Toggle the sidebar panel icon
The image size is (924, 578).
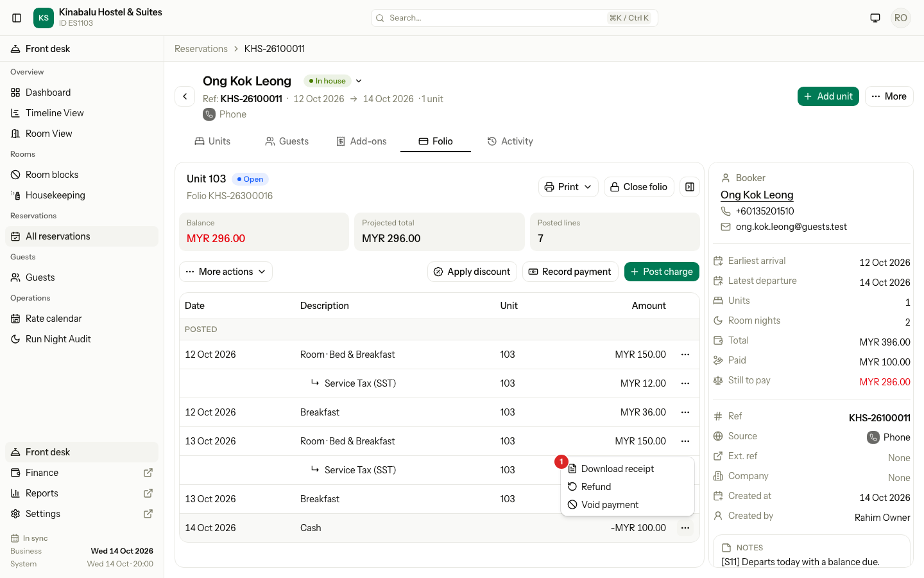click(17, 18)
